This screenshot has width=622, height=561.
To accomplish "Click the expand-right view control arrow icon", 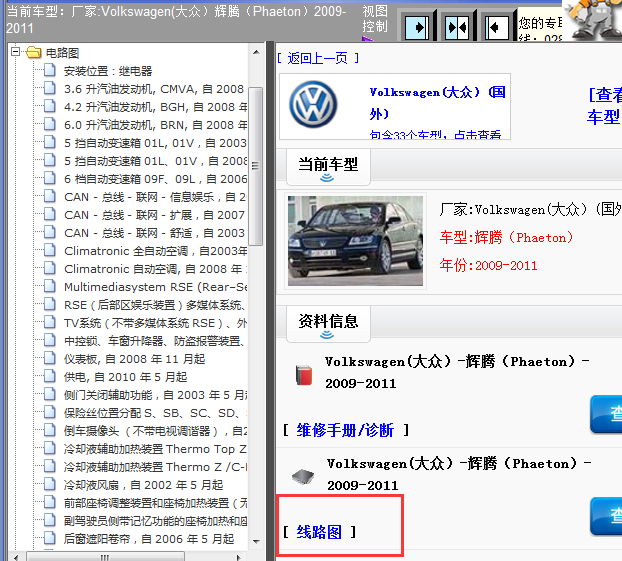I will (x=420, y=25).
